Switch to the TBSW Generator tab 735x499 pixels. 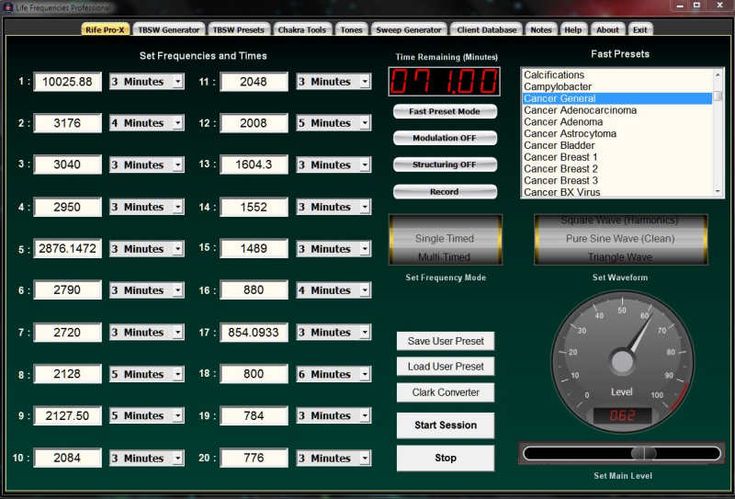pos(169,30)
